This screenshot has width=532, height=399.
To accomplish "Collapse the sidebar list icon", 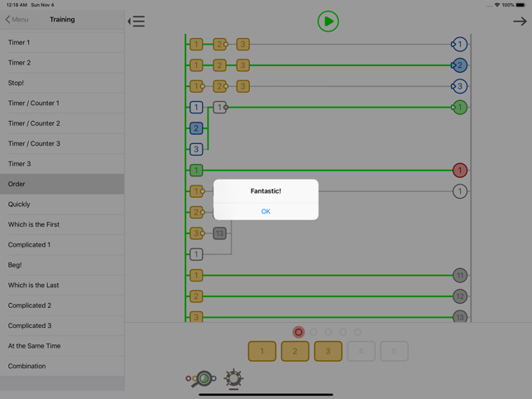I will pyautogui.click(x=137, y=21).
